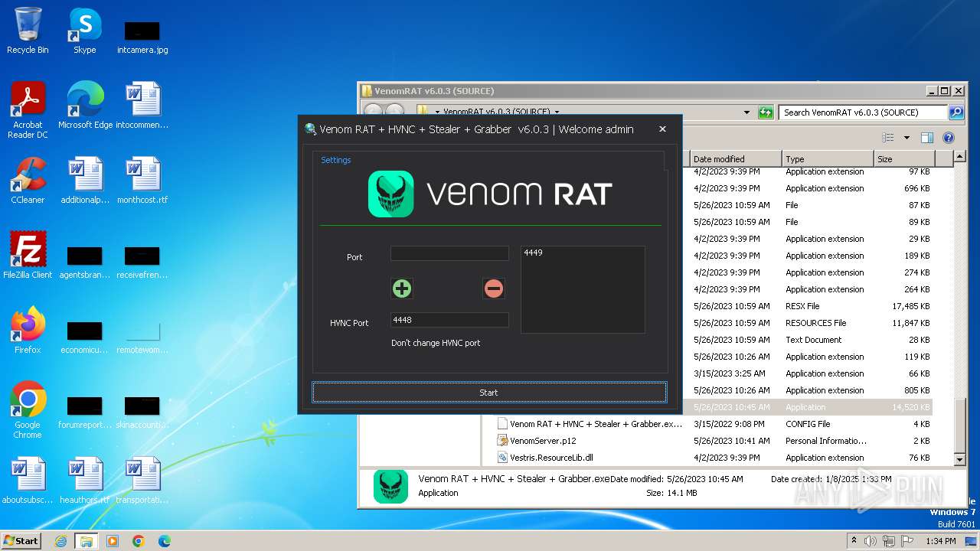
Task: Select CCleaner desktop shortcut
Action: click(28, 181)
